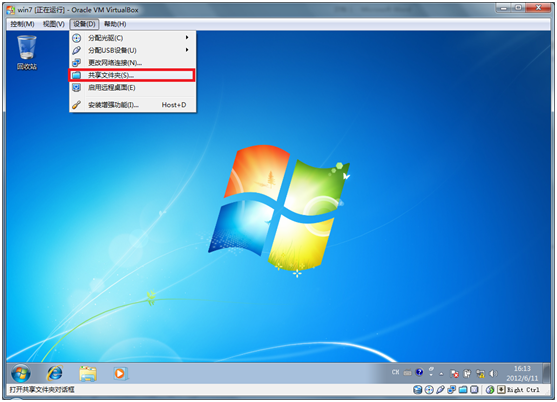Open Action Center flag icon
The image size is (557, 402).
454,373
